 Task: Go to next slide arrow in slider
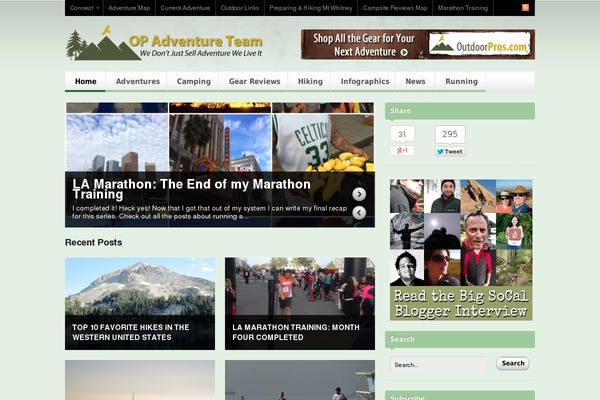(x=359, y=194)
